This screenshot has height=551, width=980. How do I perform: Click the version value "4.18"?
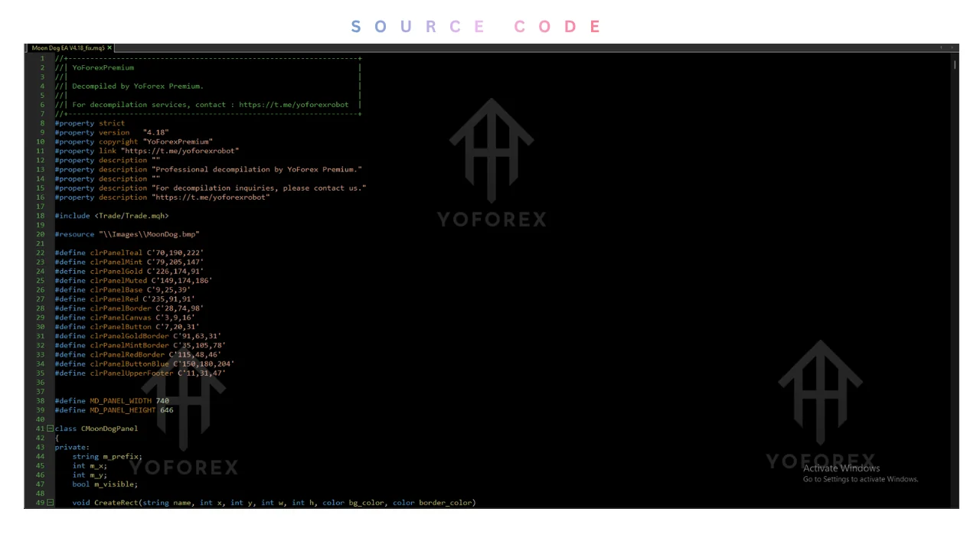155,132
